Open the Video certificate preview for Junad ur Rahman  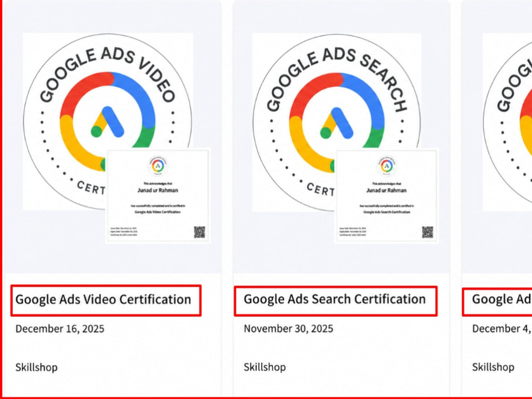[x=158, y=196]
